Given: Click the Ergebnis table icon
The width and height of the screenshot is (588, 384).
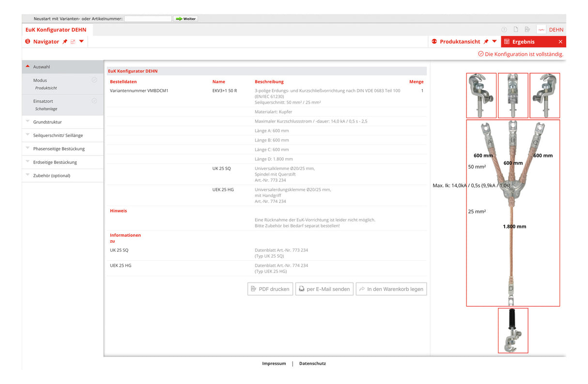Looking at the screenshot, I should pyautogui.click(x=507, y=42).
